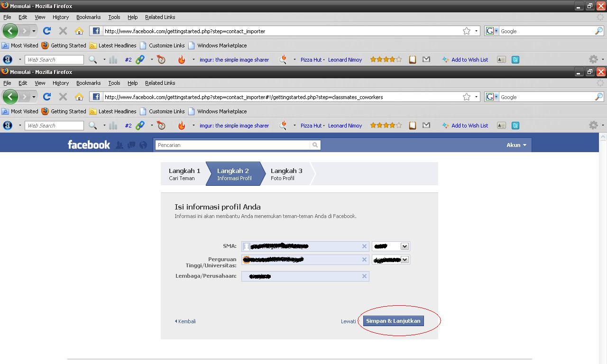This screenshot has height=364, width=607.
Task: Bookmark classmates_coworkers page with the star
Action: pos(467,97)
